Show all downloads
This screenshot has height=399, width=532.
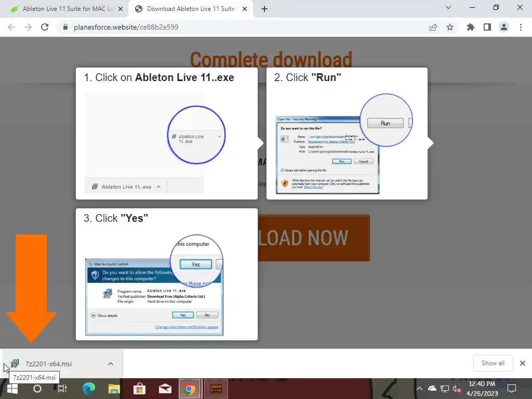(x=493, y=363)
